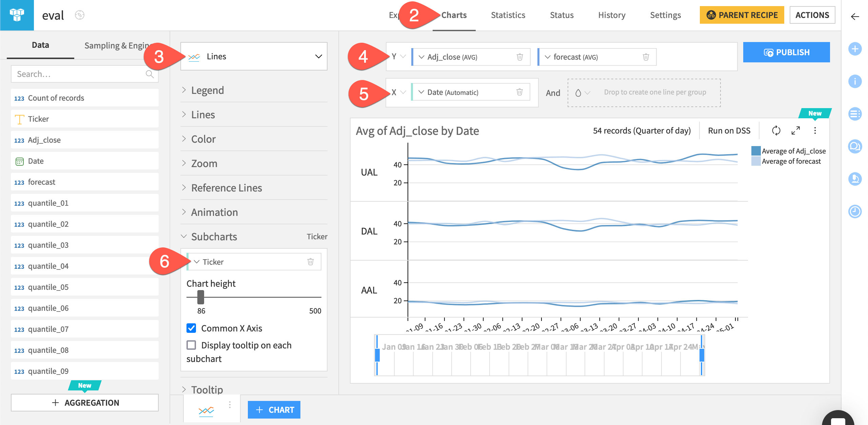The width and height of the screenshot is (868, 425).
Task: Open the list details sidebar icon
Action: tap(855, 114)
